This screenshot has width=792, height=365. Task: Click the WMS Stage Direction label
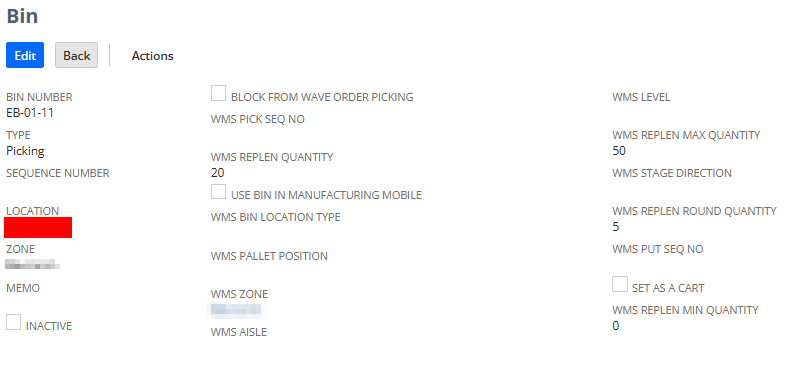tap(672, 173)
